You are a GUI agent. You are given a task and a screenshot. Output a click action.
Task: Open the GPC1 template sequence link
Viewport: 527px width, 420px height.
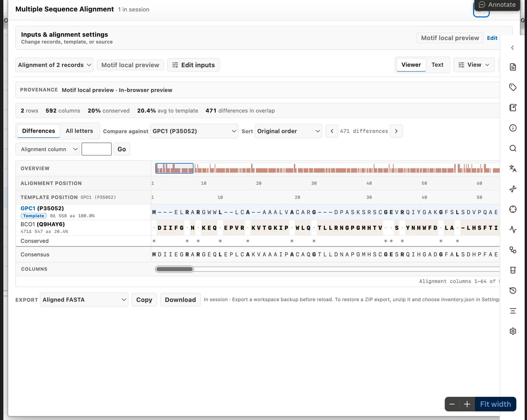(x=28, y=208)
